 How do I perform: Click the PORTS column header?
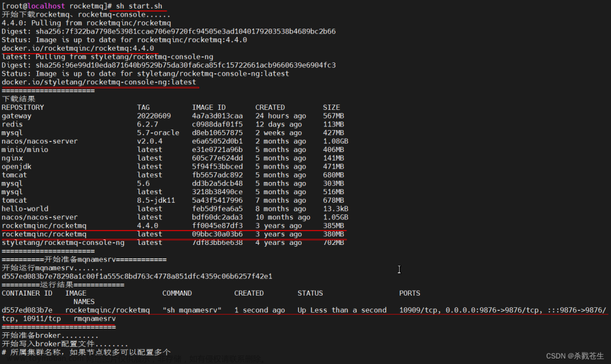pyautogui.click(x=409, y=293)
